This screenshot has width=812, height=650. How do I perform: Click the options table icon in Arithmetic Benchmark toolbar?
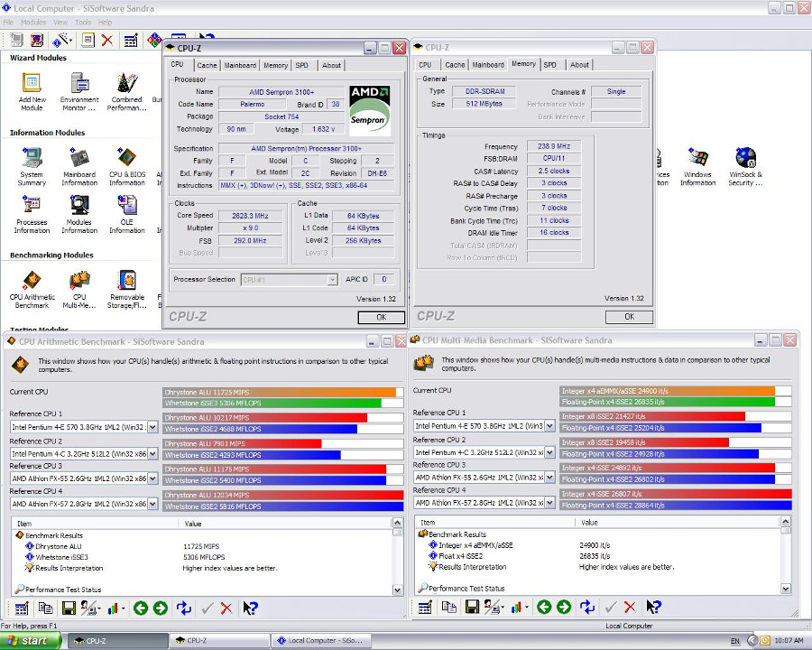(x=22, y=608)
